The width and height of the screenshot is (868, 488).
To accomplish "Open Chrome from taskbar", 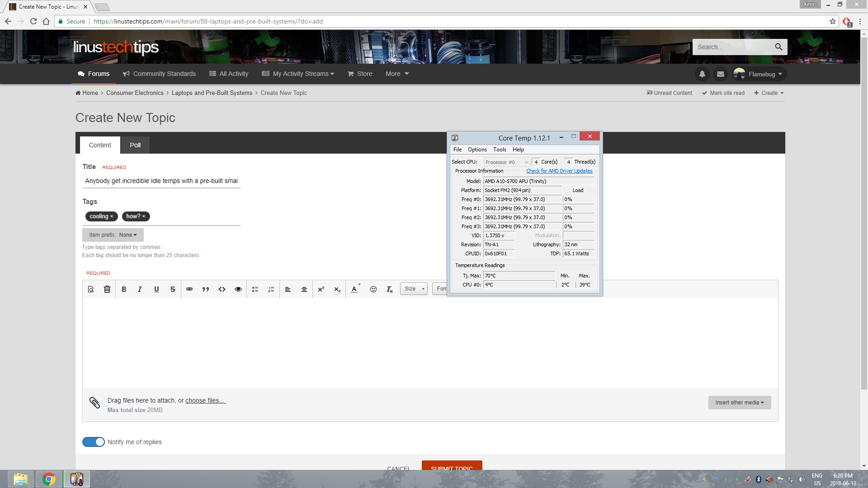I will 49,479.
